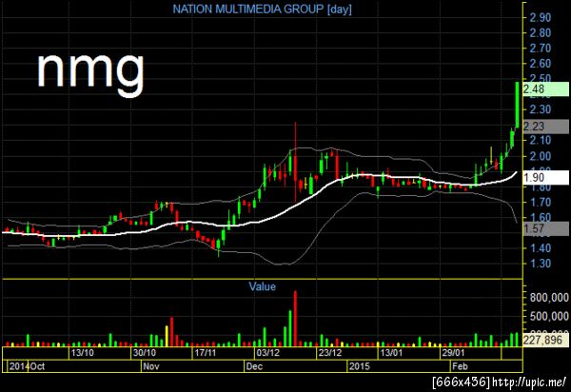Click the 17/11 date marker

click(x=206, y=353)
